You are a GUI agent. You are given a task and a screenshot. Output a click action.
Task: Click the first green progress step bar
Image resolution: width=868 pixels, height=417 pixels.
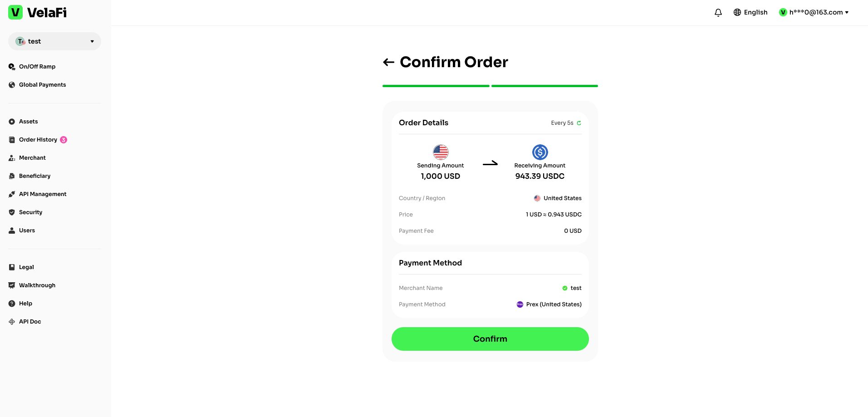(x=436, y=86)
